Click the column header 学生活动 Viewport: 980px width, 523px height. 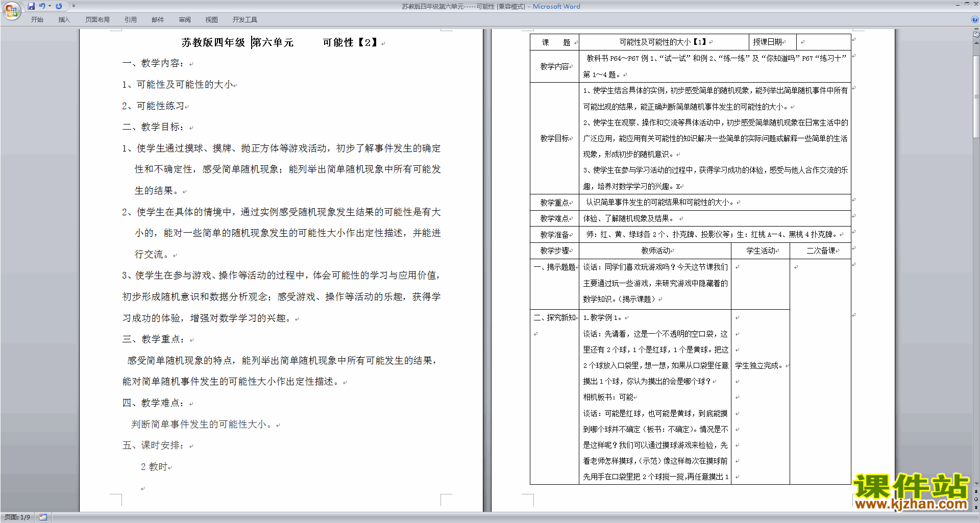(x=761, y=251)
